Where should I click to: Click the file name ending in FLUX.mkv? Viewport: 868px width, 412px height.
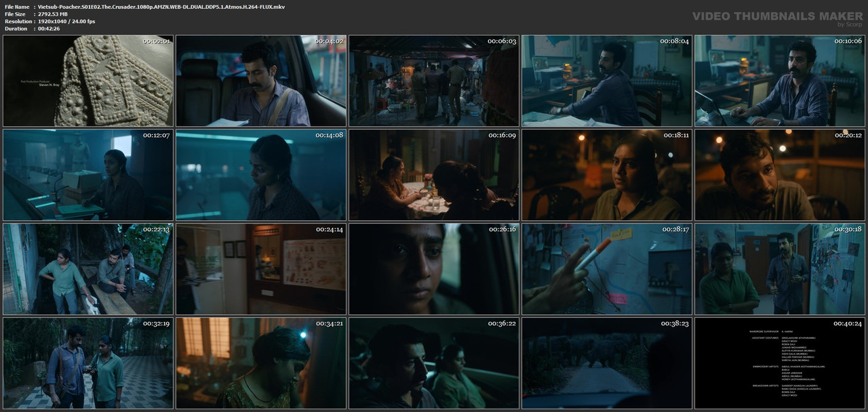(x=161, y=7)
